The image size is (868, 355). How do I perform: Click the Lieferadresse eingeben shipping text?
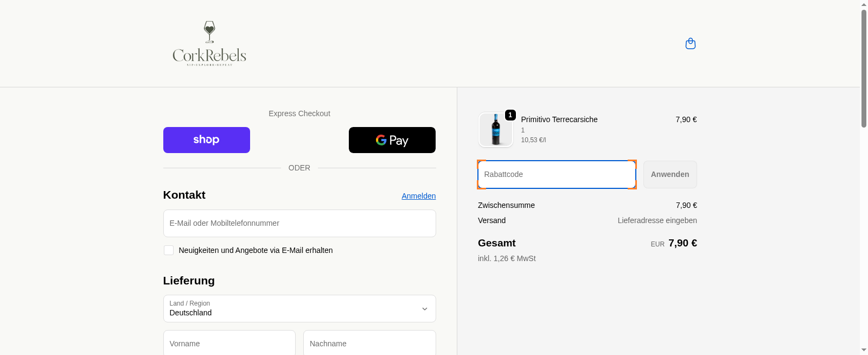[x=657, y=220]
